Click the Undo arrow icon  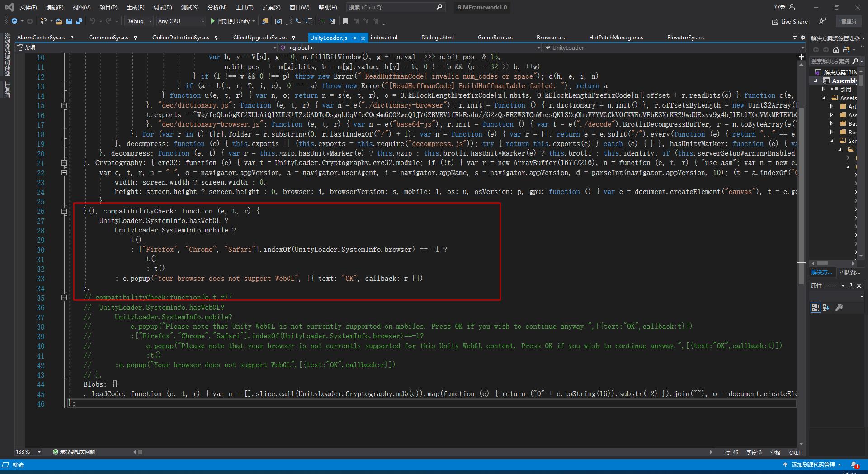[93, 21]
